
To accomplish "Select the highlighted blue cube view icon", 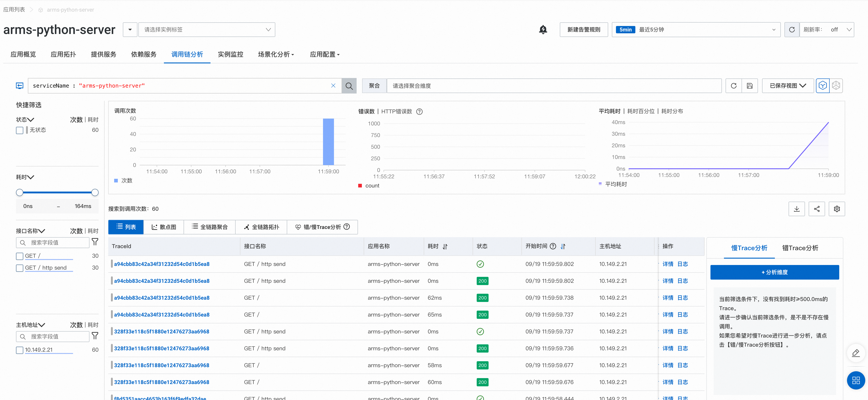I will click(x=823, y=86).
